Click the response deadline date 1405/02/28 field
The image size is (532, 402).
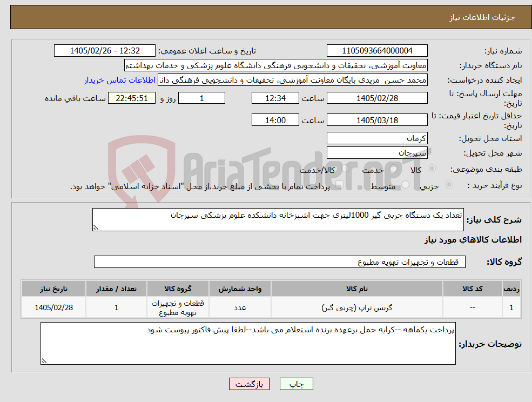pos(377,98)
